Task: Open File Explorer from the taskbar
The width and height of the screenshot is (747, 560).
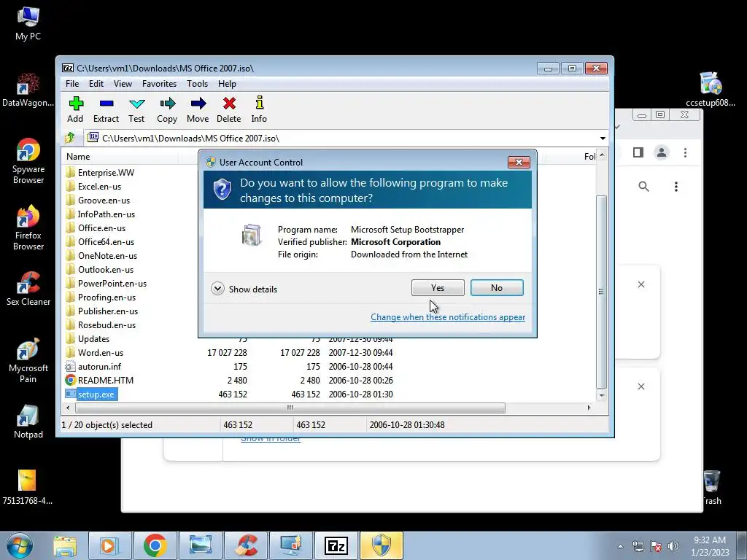Action: point(65,545)
